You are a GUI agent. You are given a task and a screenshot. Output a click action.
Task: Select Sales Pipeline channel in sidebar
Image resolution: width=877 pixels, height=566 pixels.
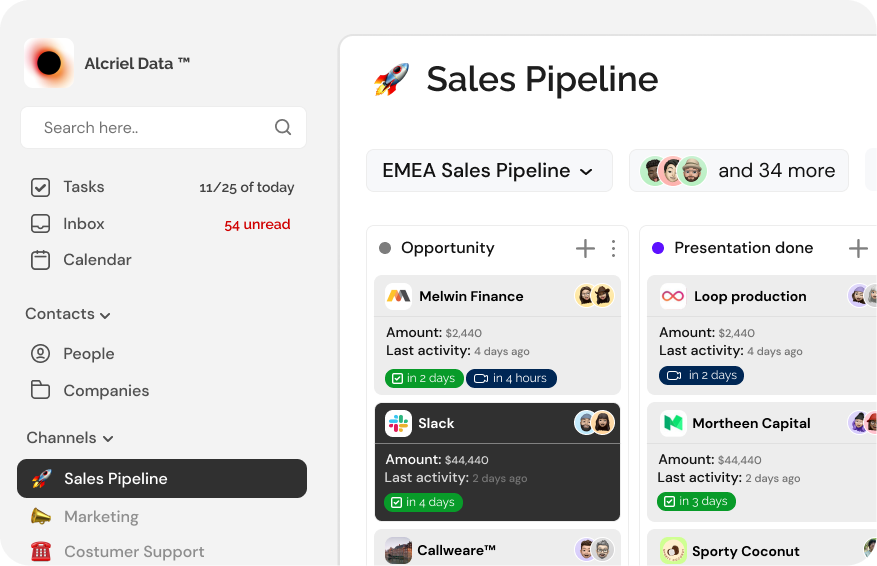[x=162, y=479]
